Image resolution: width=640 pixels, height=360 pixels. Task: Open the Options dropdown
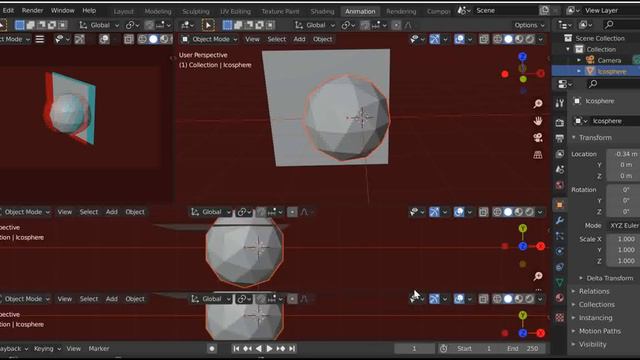point(529,25)
